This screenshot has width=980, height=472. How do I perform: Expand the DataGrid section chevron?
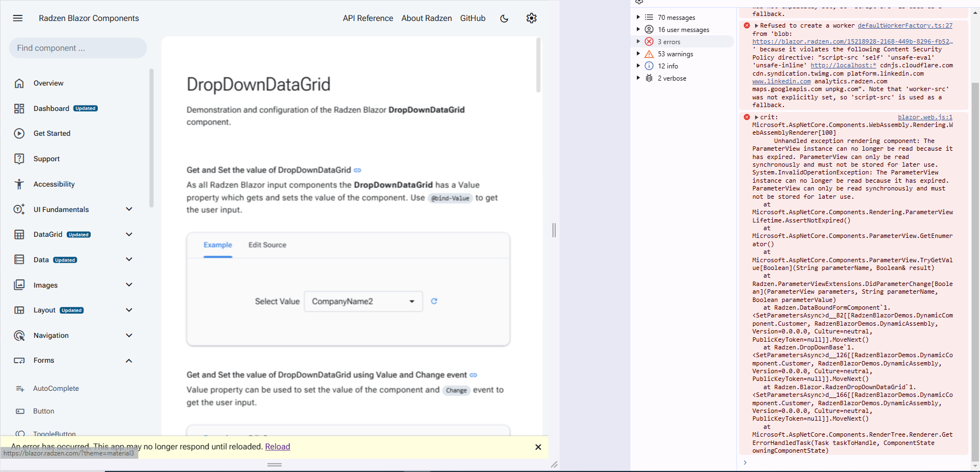click(x=129, y=235)
